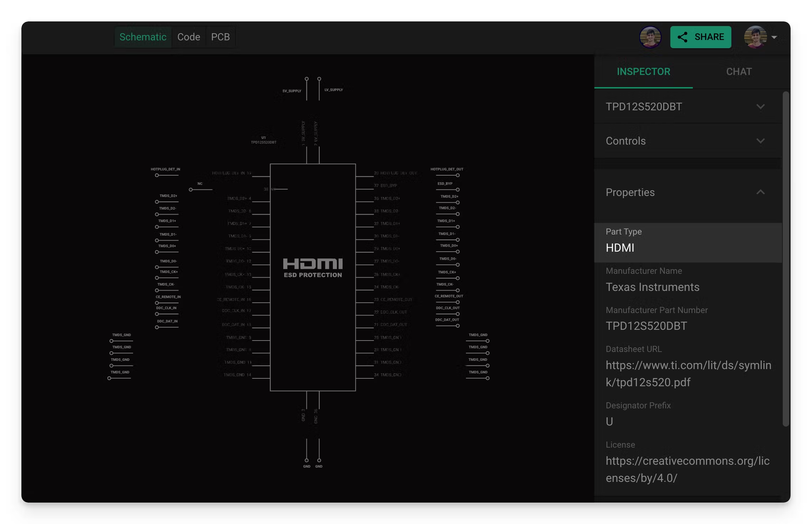Select the NC terminal
The height and width of the screenshot is (524, 812).
[201, 187]
